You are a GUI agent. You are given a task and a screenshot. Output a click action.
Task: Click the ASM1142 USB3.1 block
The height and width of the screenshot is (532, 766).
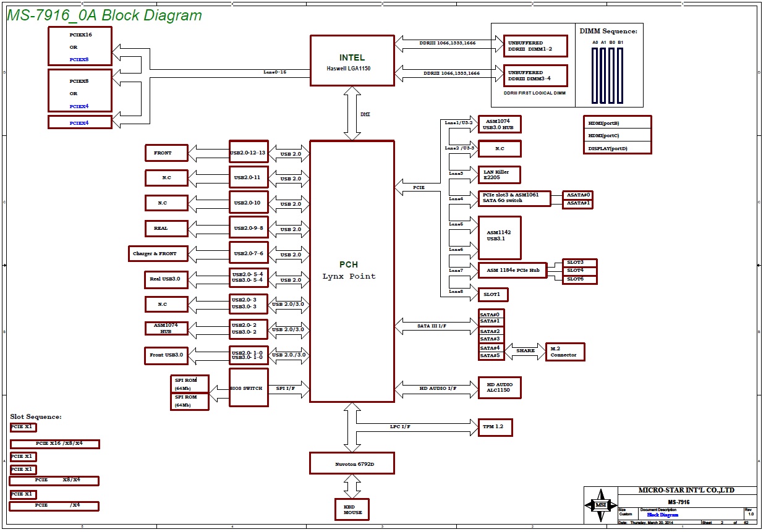(500, 237)
